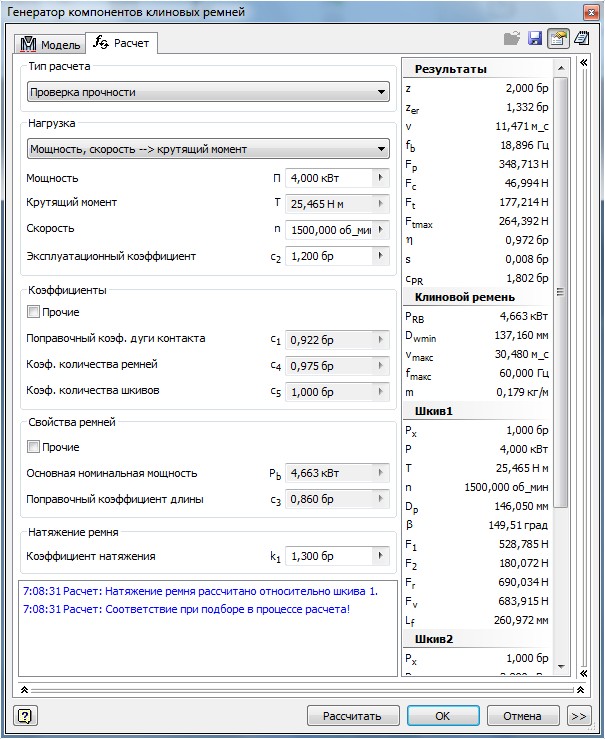Collapse results panel with top double chevron
This screenshot has width=605, height=739.
tap(583, 63)
